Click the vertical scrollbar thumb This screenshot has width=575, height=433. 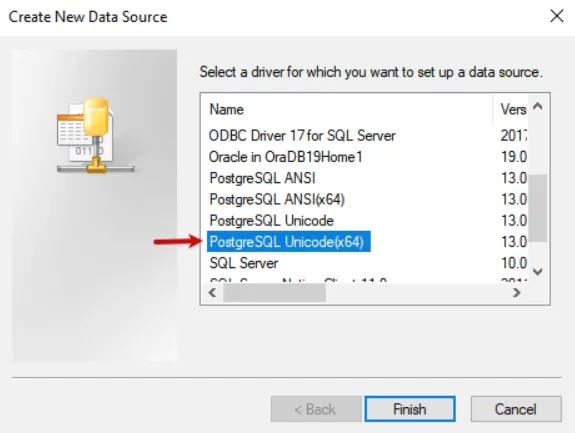538,208
